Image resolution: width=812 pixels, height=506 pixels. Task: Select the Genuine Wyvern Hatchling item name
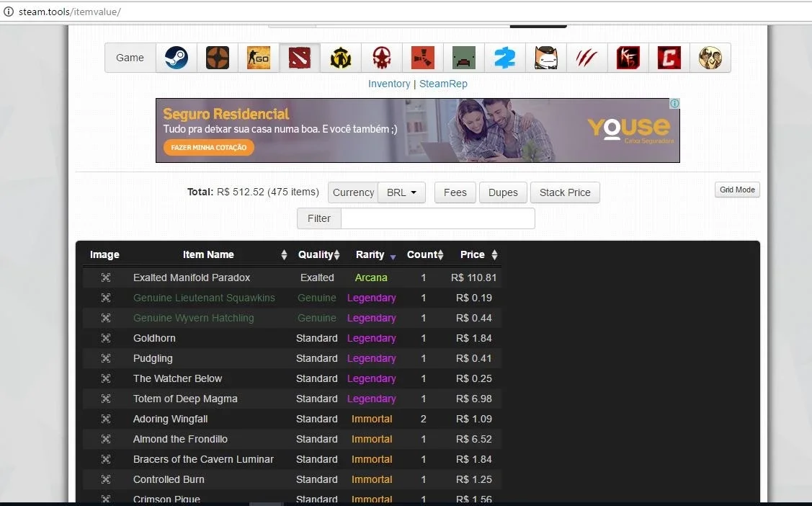point(194,318)
